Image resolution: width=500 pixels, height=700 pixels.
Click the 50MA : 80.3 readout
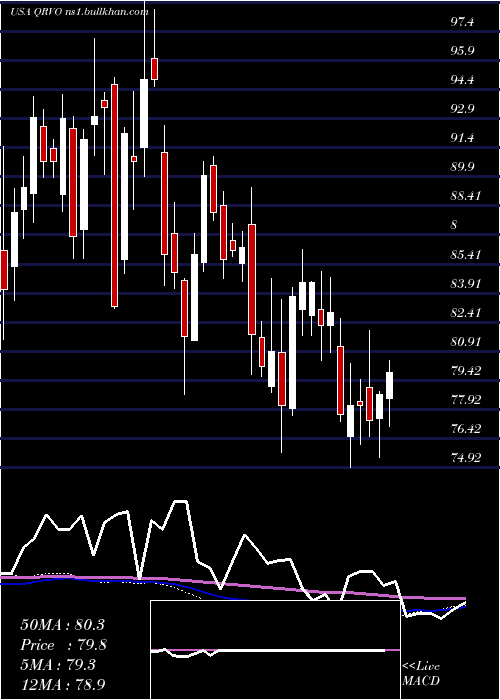(62, 625)
